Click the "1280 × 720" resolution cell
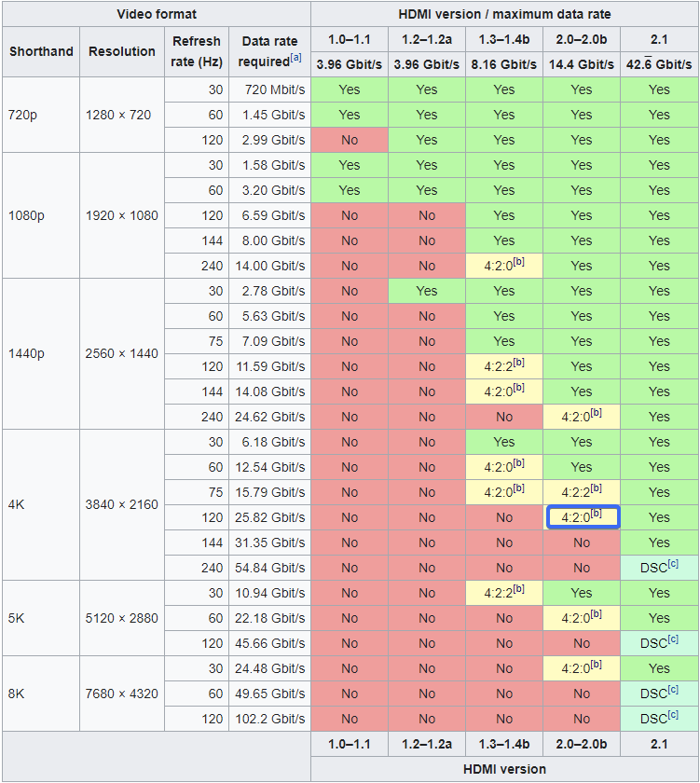700x783 pixels. 122,115
